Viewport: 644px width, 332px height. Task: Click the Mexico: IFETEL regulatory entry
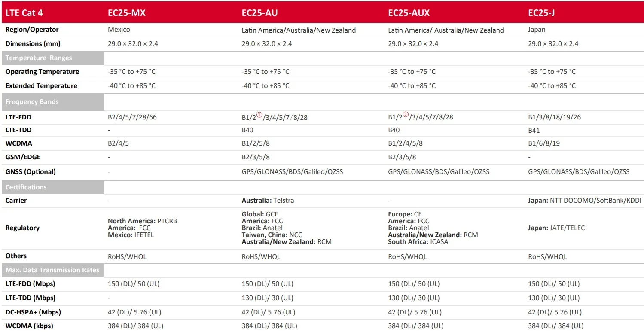point(131,235)
